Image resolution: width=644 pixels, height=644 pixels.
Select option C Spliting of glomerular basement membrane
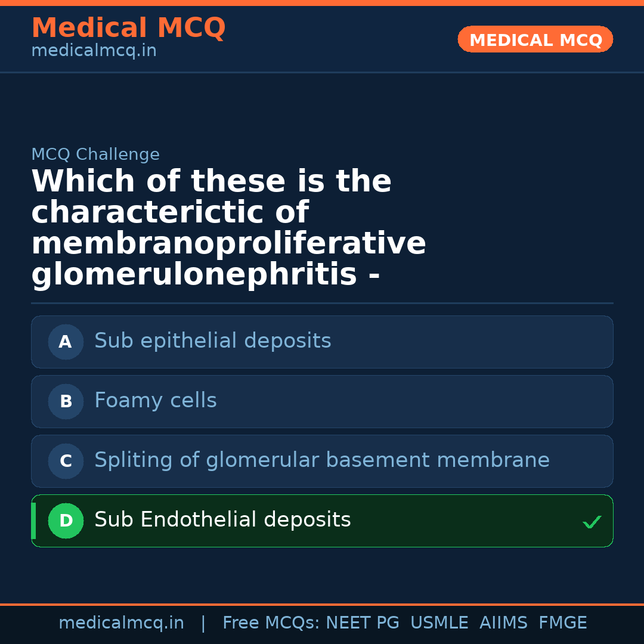pos(322,461)
